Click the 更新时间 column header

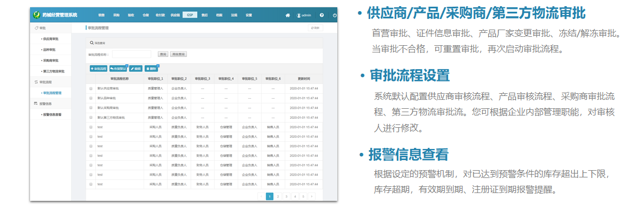pyautogui.click(x=303, y=78)
